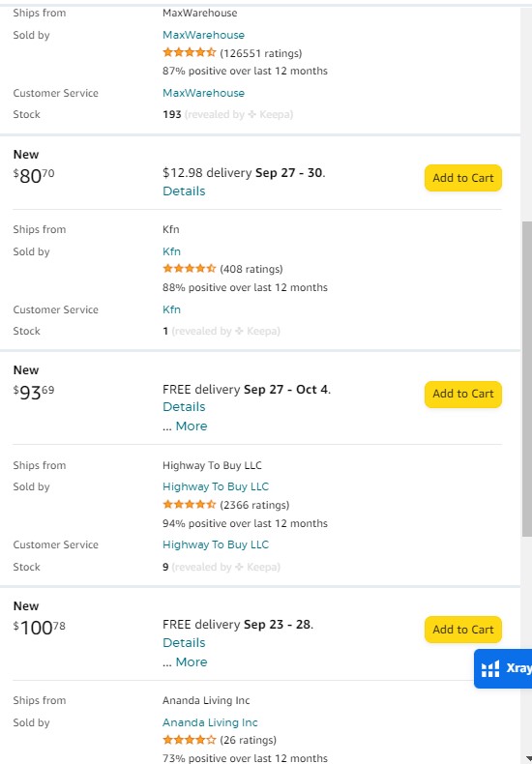This screenshot has height=764, width=532.
Task: Add the $93.69 offer to cart
Action: point(462,394)
